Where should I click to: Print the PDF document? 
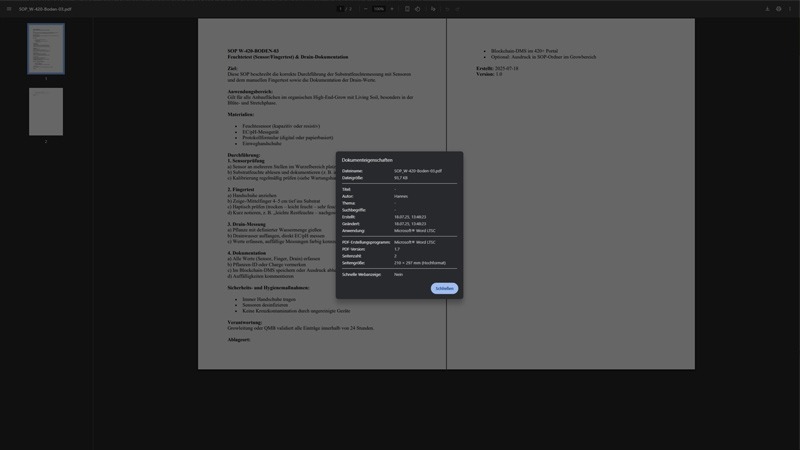click(779, 9)
